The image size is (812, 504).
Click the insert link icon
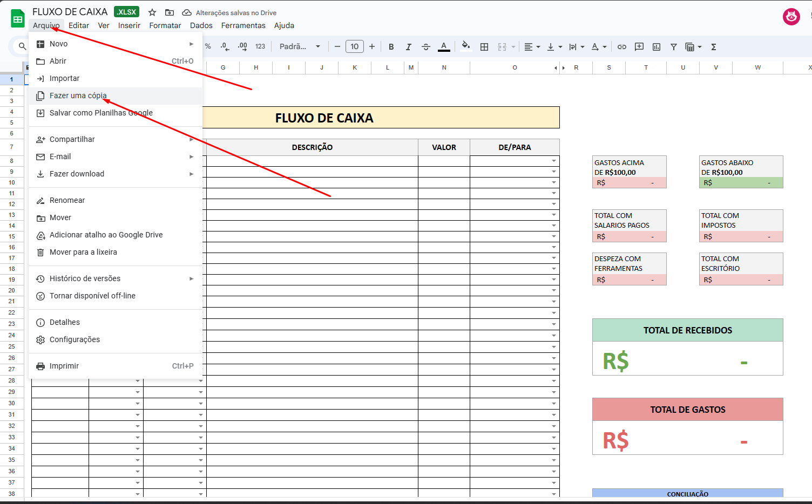point(622,47)
